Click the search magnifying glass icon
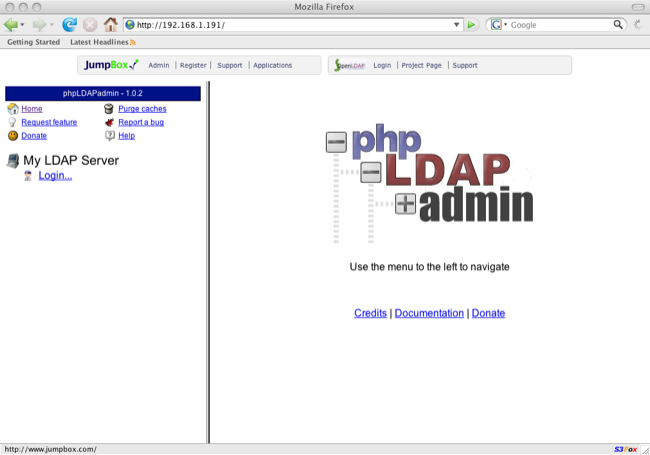Image resolution: width=650 pixels, height=455 pixels. click(618, 25)
